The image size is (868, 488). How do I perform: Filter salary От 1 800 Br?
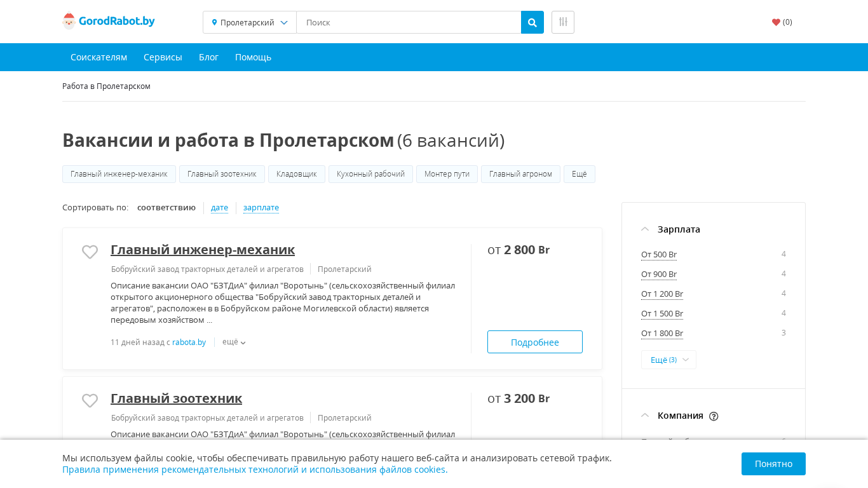662,334
